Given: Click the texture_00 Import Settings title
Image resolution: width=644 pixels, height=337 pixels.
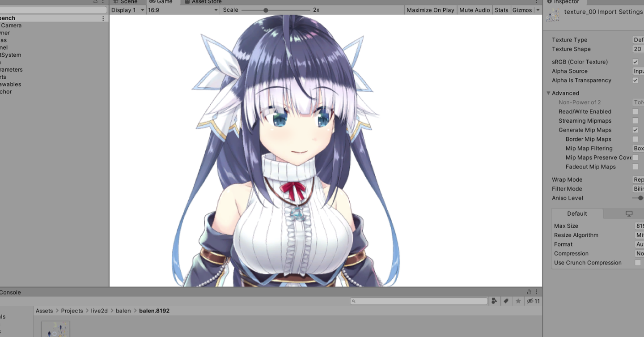Looking at the screenshot, I should 603,12.
